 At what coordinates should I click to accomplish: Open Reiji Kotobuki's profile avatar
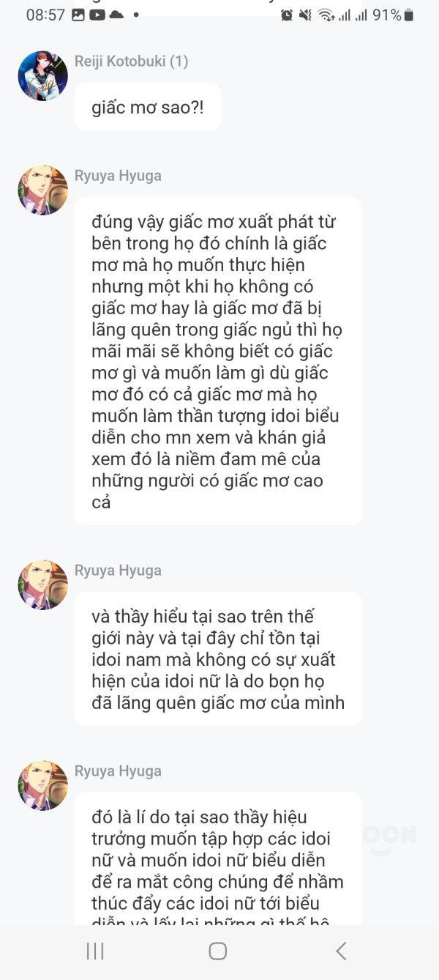pyautogui.click(x=42, y=76)
